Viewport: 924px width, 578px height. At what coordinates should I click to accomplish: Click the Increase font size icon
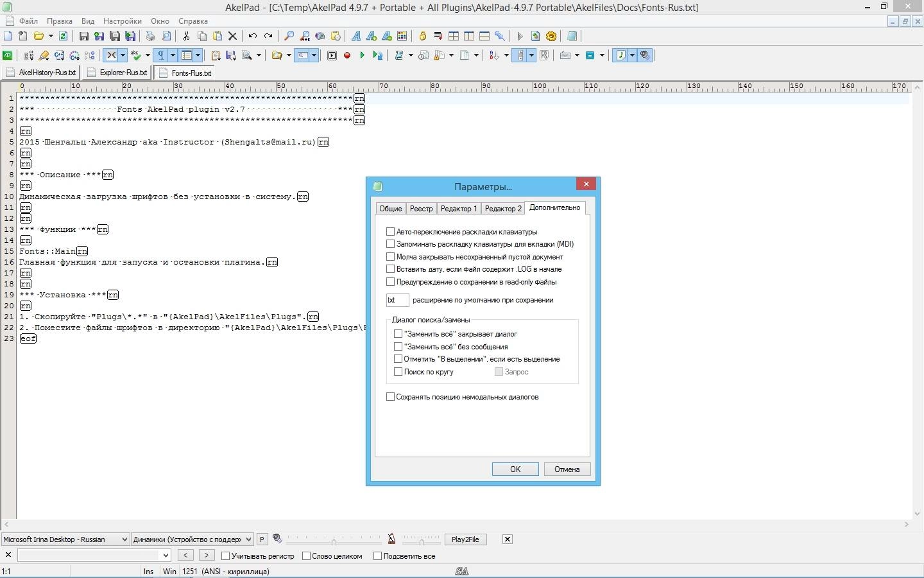(x=371, y=36)
